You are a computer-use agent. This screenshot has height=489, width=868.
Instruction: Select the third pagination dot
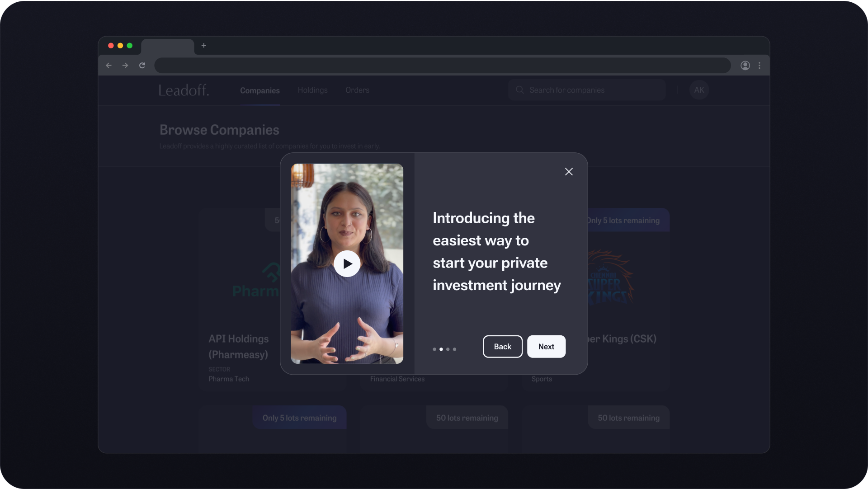[448, 349]
